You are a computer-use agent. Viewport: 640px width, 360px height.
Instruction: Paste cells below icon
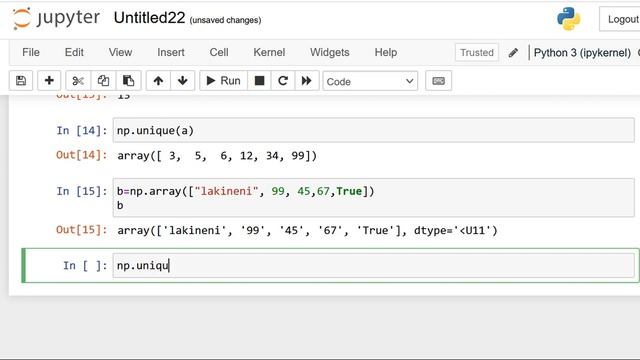coord(129,81)
